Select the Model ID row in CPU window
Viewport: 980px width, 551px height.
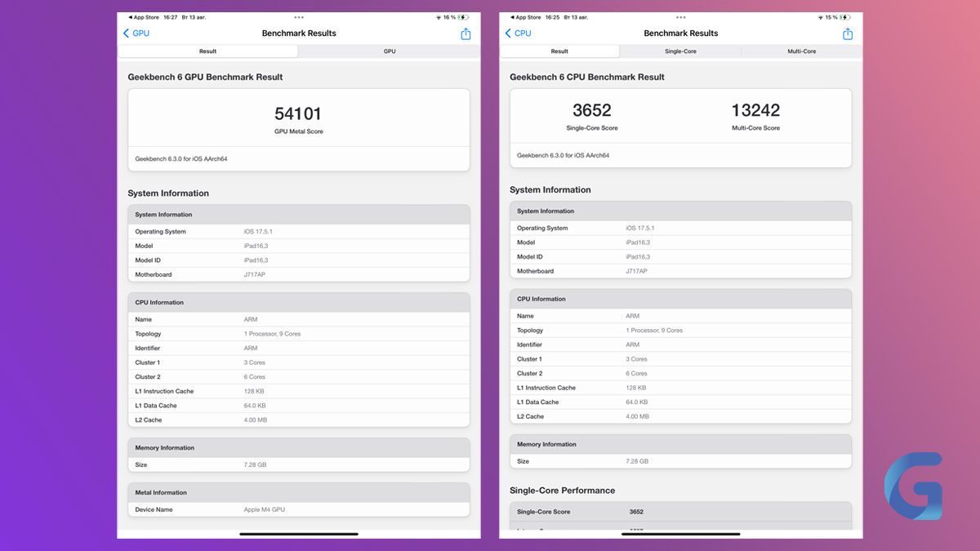tap(681, 257)
